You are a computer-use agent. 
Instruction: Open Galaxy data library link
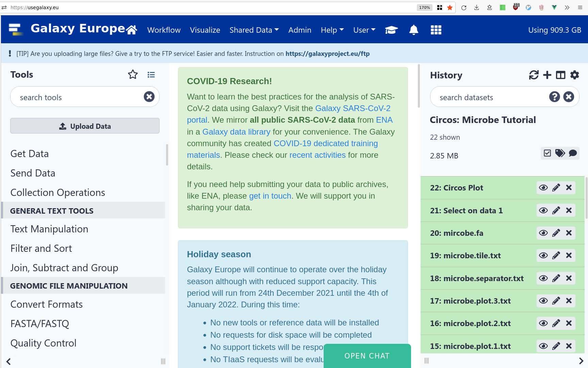click(x=236, y=132)
